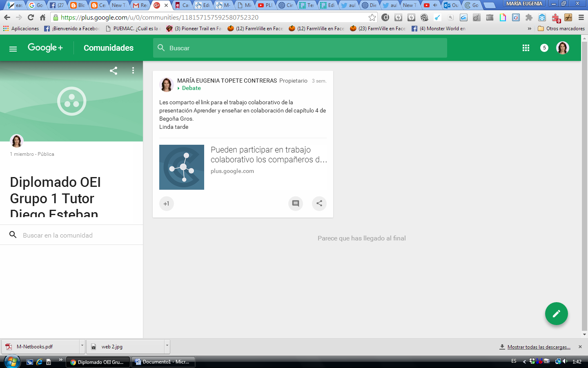The height and width of the screenshot is (368, 588).
Task: Click the Buscar search field in the header
Action: pyautogui.click(x=300, y=48)
